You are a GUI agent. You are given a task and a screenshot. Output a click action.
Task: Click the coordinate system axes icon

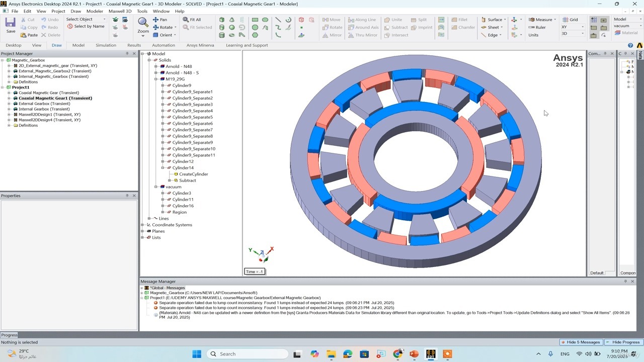pyautogui.click(x=514, y=20)
